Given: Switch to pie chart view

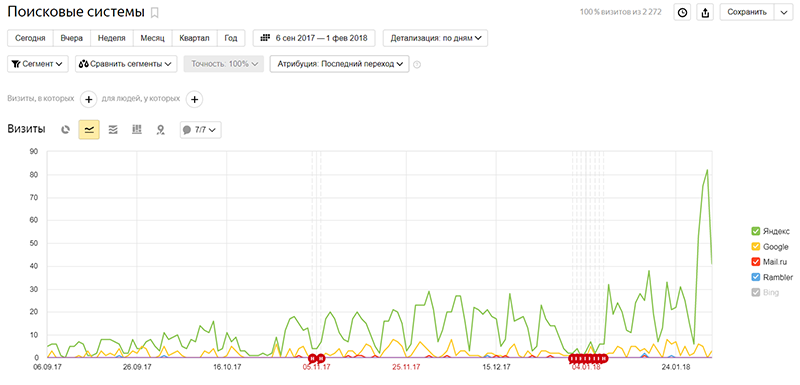Looking at the screenshot, I should point(65,130).
